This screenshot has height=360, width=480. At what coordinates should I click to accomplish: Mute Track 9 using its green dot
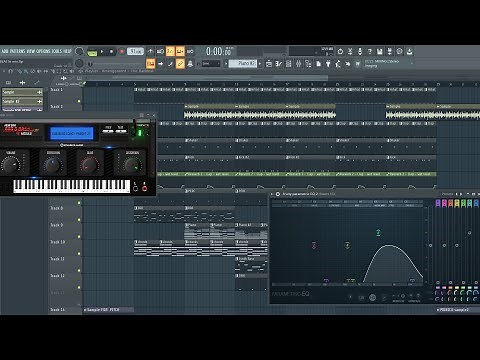point(79,237)
